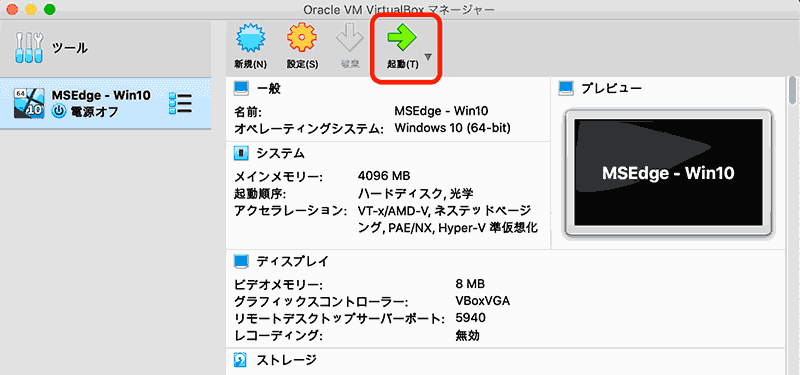Click the 4096 MB memory value

pyautogui.click(x=384, y=177)
